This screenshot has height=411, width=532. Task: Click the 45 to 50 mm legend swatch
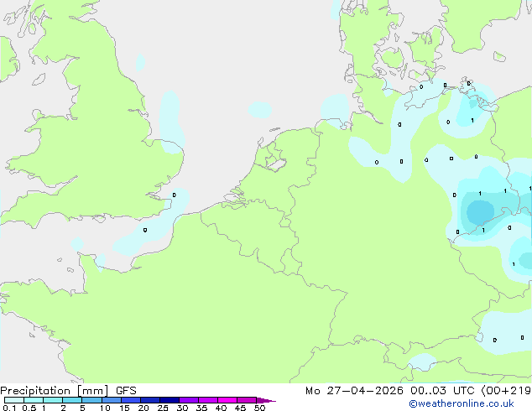click(247, 400)
